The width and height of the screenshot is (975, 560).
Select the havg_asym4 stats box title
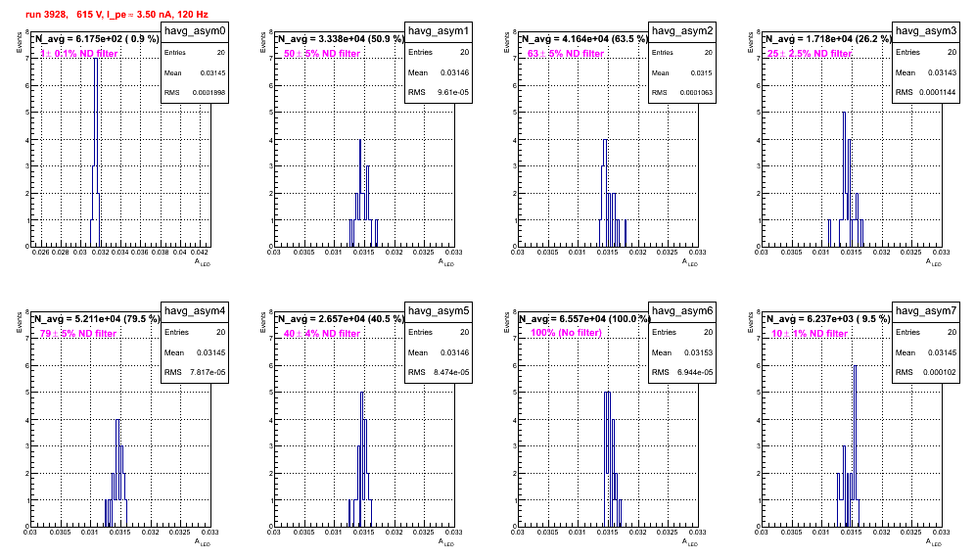pyautogui.click(x=195, y=311)
